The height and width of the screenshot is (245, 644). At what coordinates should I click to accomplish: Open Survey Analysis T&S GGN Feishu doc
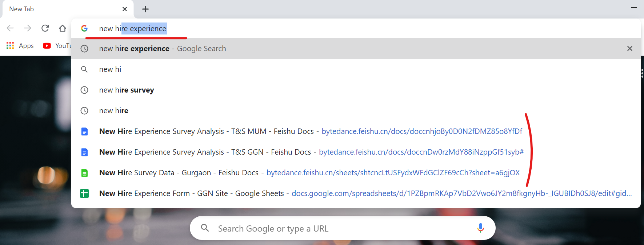click(356, 152)
